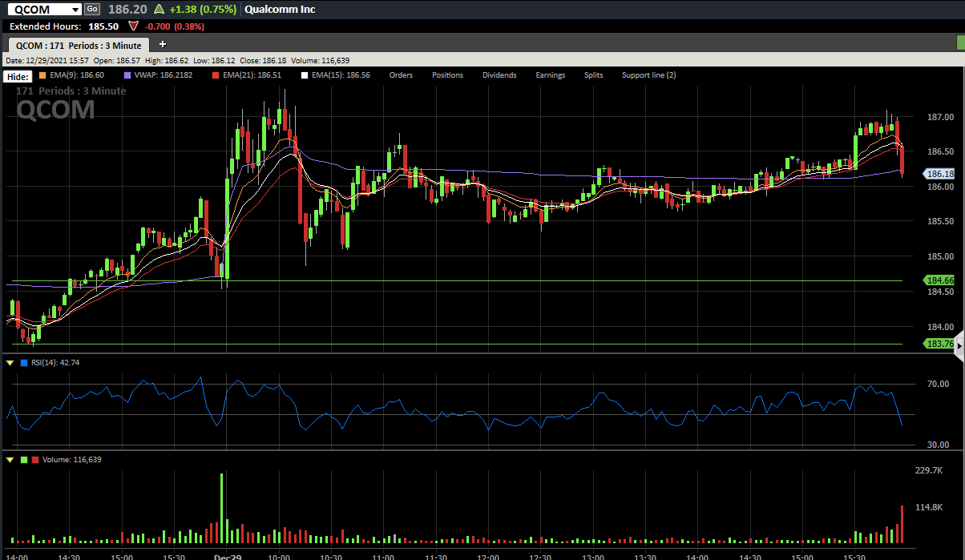Add a new chart tab with plus

(x=163, y=44)
